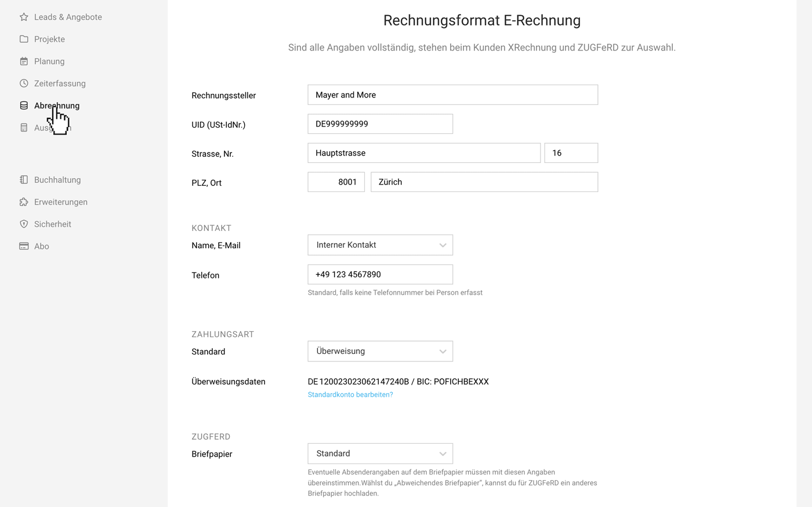Click the folder icon for Projekte
Image resolution: width=812 pixels, height=507 pixels.
[24, 39]
